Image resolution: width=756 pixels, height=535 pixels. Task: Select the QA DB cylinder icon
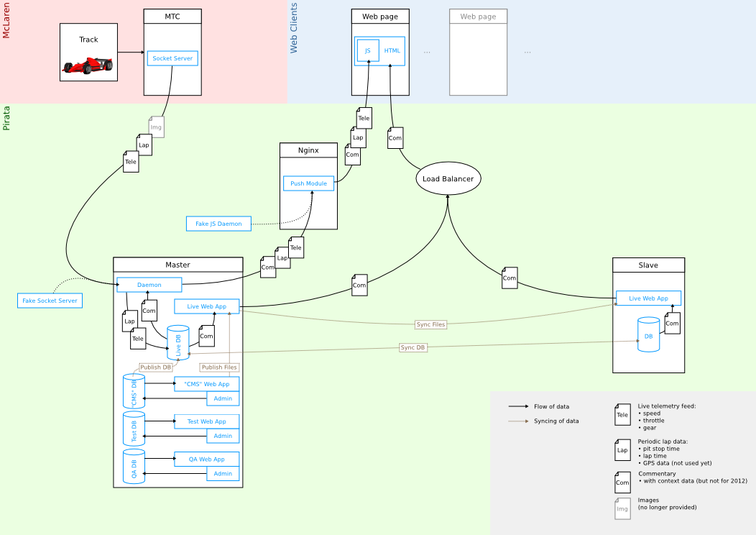[x=134, y=467]
